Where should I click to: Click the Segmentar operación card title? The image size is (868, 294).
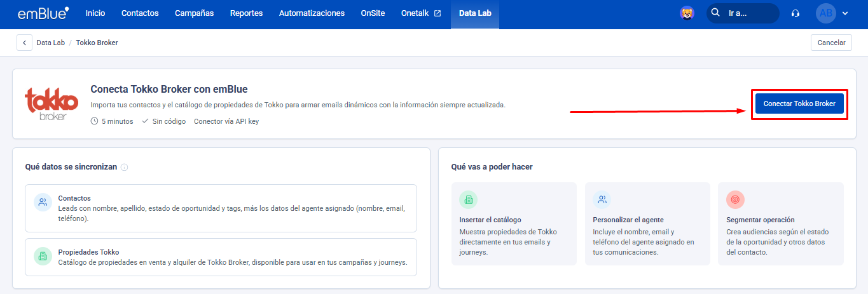coord(760,220)
